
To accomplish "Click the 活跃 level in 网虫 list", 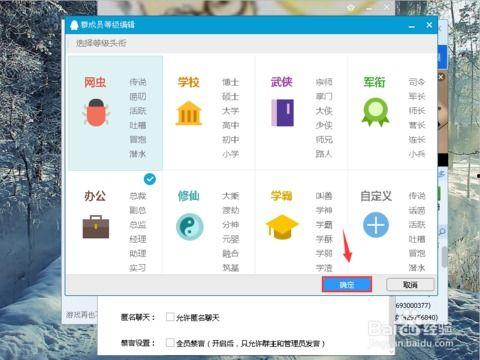I will point(138,111).
